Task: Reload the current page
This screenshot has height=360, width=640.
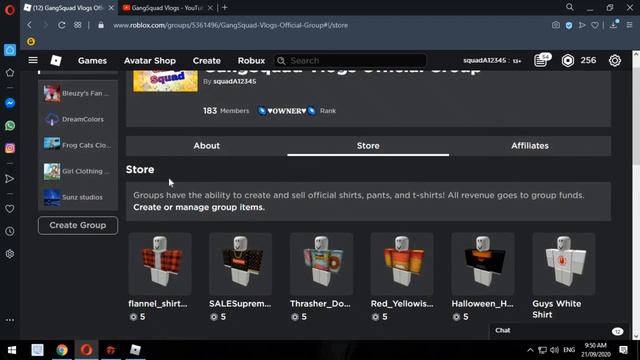Action: (x=62, y=25)
